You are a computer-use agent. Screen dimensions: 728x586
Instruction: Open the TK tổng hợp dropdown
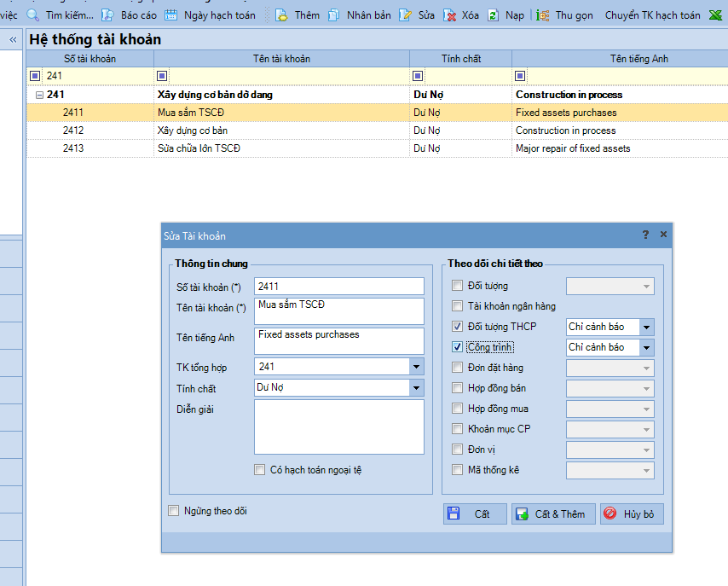(x=416, y=367)
